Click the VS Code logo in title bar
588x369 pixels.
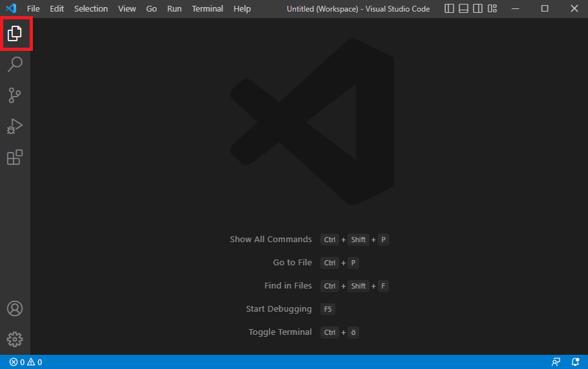click(x=11, y=8)
